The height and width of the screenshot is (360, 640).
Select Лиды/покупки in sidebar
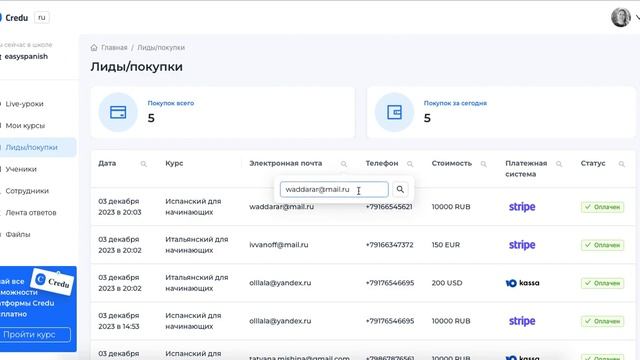[31, 147]
